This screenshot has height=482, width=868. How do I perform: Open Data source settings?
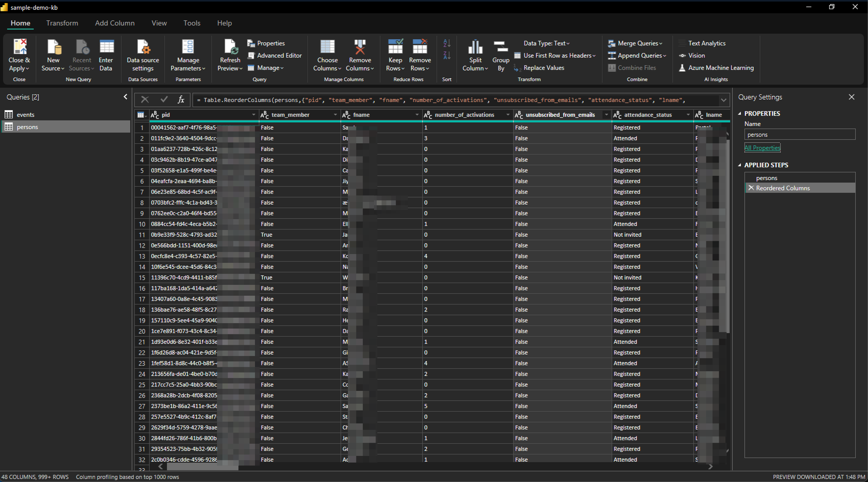143,56
